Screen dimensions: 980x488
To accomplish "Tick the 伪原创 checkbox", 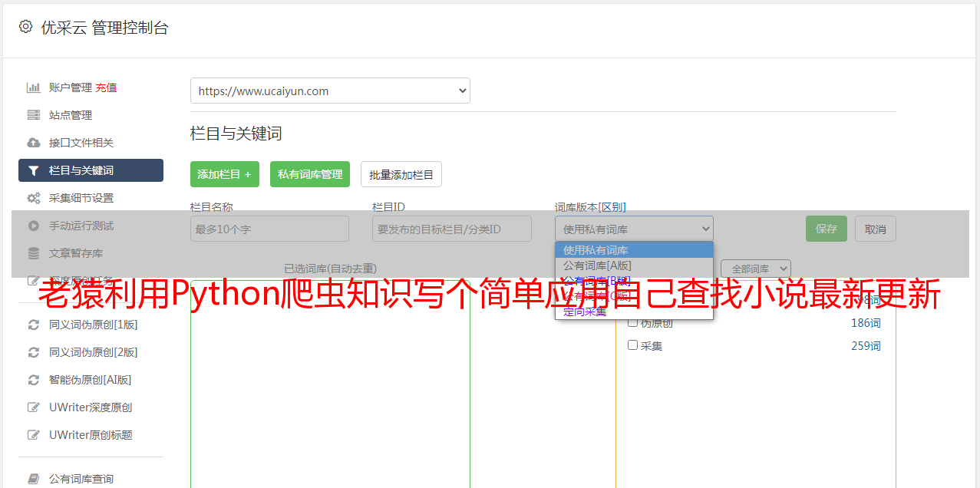I will [633, 322].
